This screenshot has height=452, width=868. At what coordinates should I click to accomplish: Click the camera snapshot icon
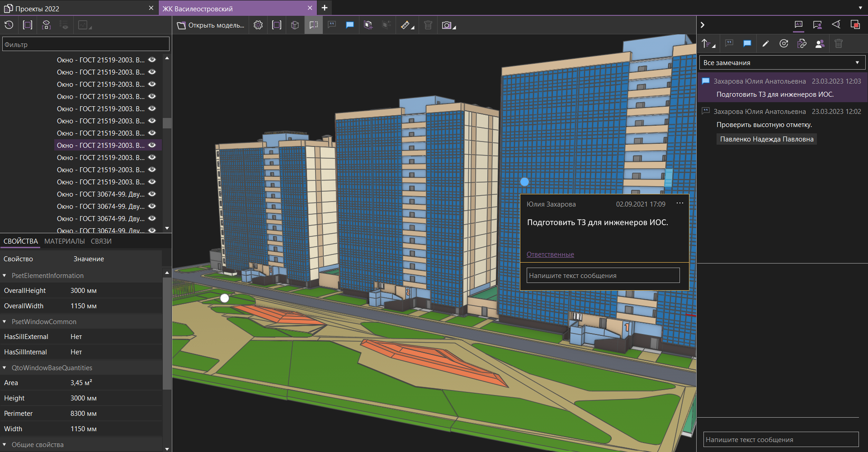[447, 25]
